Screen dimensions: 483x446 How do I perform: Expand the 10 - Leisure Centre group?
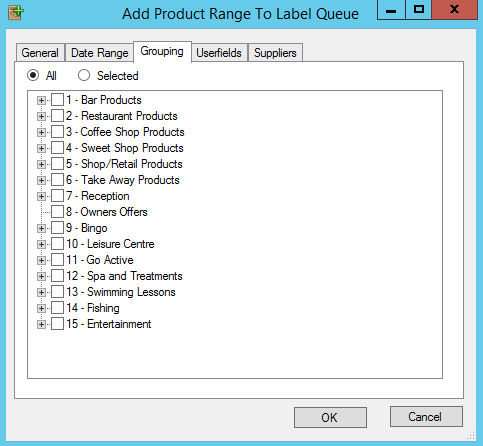coord(41,244)
